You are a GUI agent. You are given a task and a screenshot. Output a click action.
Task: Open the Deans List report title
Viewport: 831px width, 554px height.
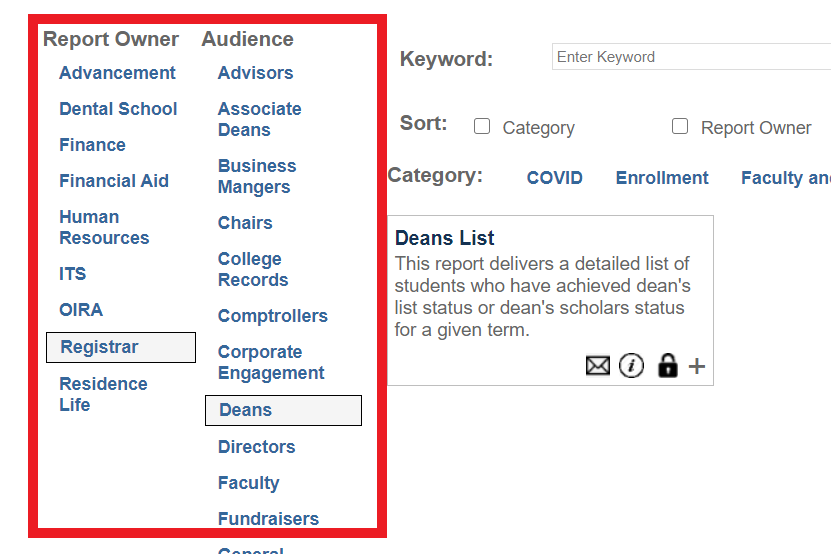pos(445,238)
